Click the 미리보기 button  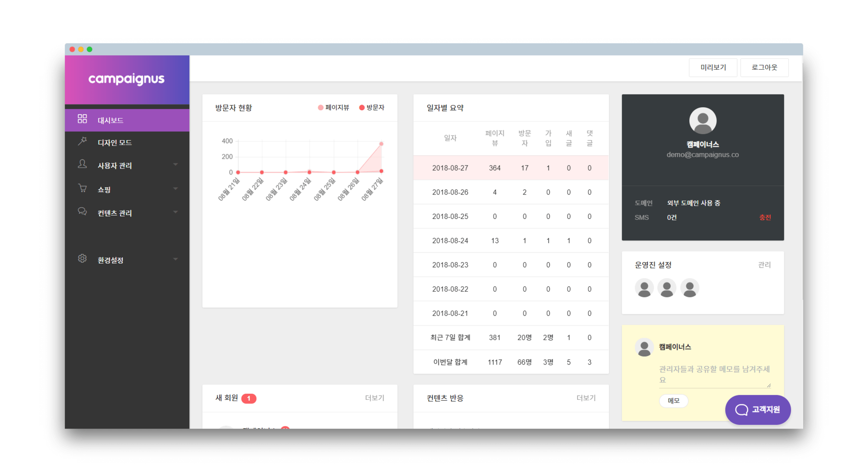pyautogui.click(x=713, y=67)
